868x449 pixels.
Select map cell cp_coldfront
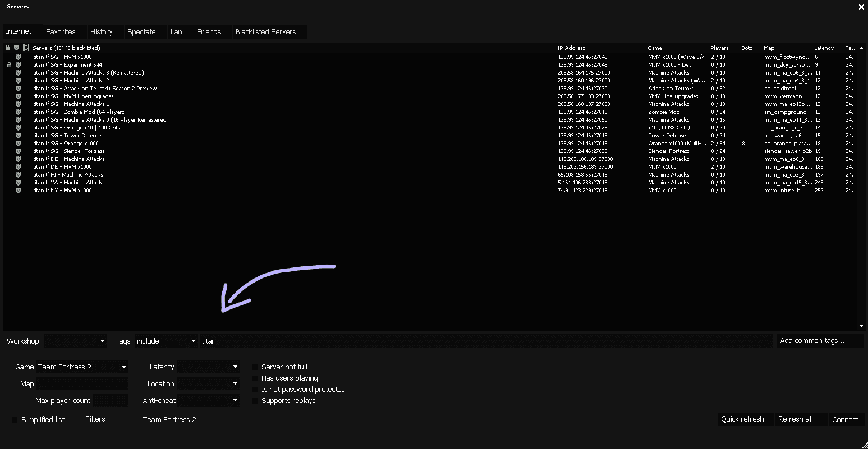pyautogui.click(x=780, y=89)
